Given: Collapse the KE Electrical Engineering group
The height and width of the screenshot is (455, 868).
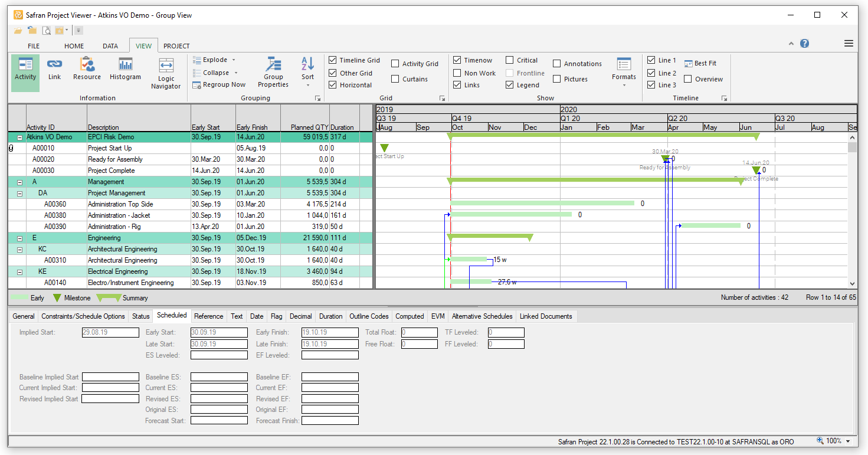Looking at the screenshot, I should coord(20,272).
